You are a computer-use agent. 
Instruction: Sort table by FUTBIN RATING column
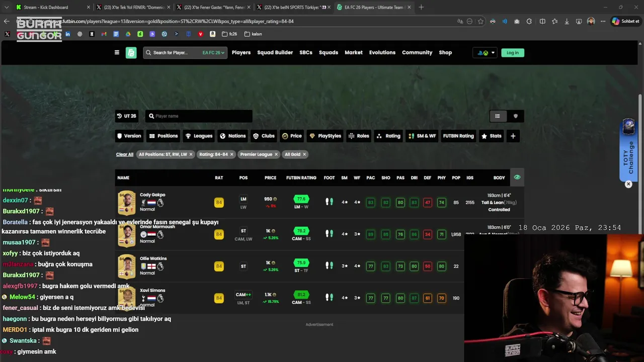pos(301,178)
